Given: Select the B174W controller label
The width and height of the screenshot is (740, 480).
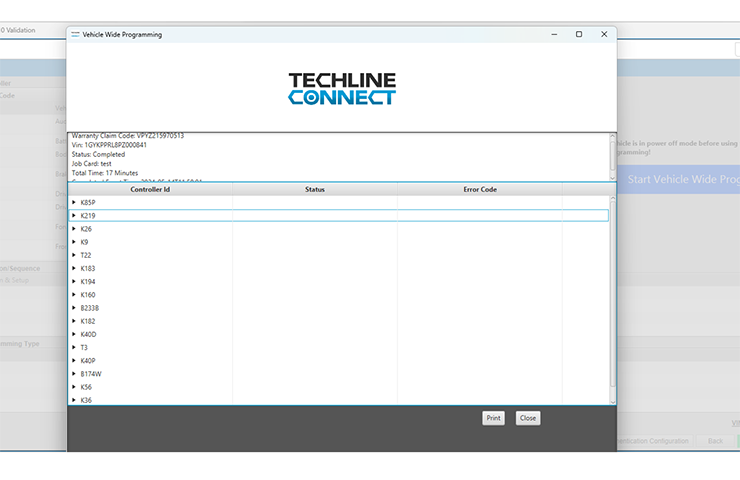Looking at the screenshot, I should pos(91,374).
